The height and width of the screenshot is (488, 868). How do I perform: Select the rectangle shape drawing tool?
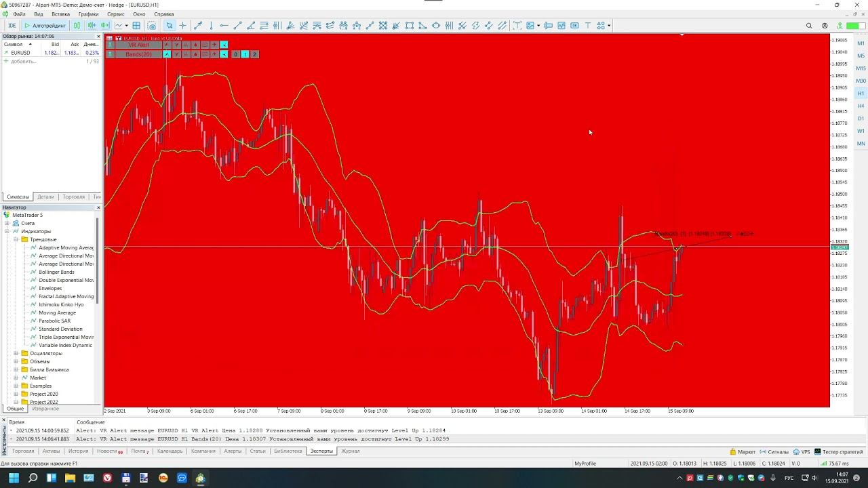coord(410,26)
